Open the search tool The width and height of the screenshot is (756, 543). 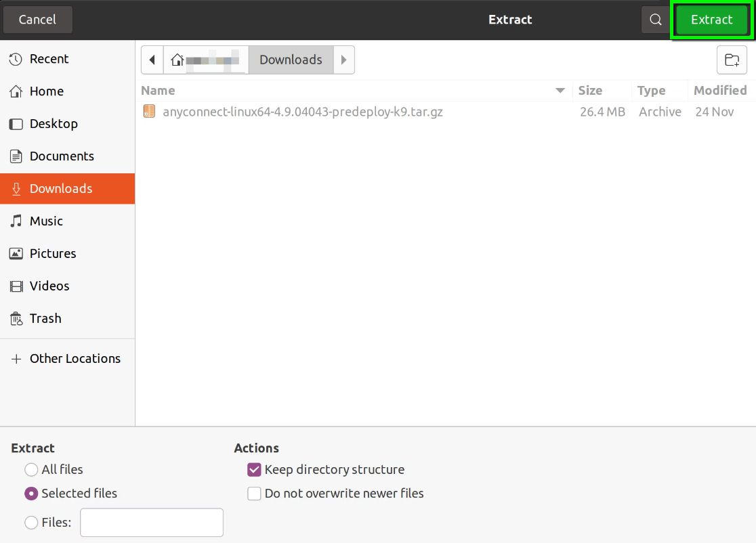655,20
